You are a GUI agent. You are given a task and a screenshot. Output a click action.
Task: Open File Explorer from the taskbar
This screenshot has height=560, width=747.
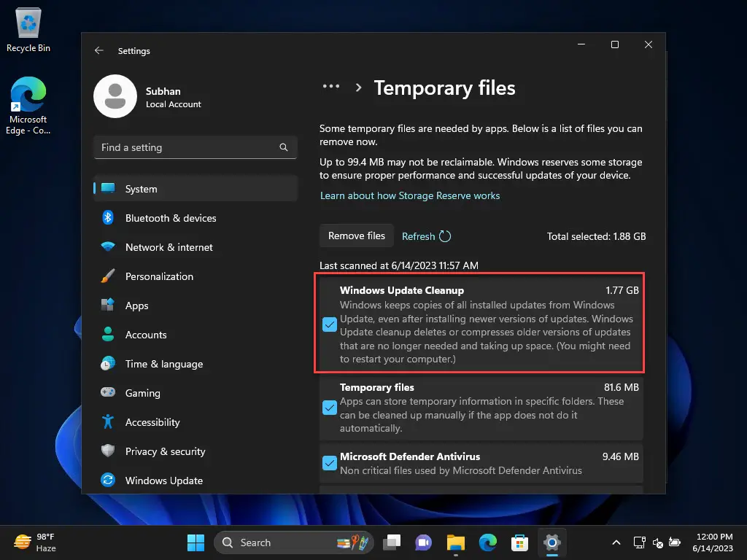tap(455, 542)
